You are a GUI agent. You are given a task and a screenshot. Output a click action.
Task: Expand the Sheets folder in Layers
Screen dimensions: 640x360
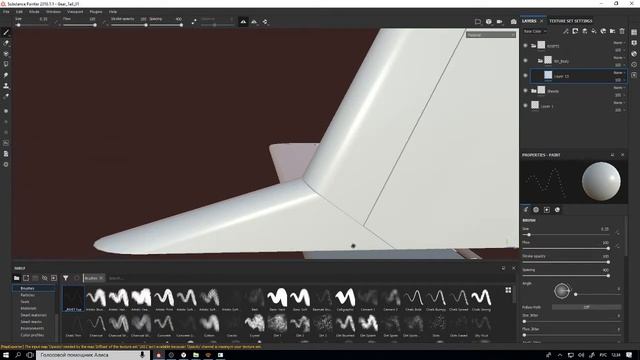533,91
